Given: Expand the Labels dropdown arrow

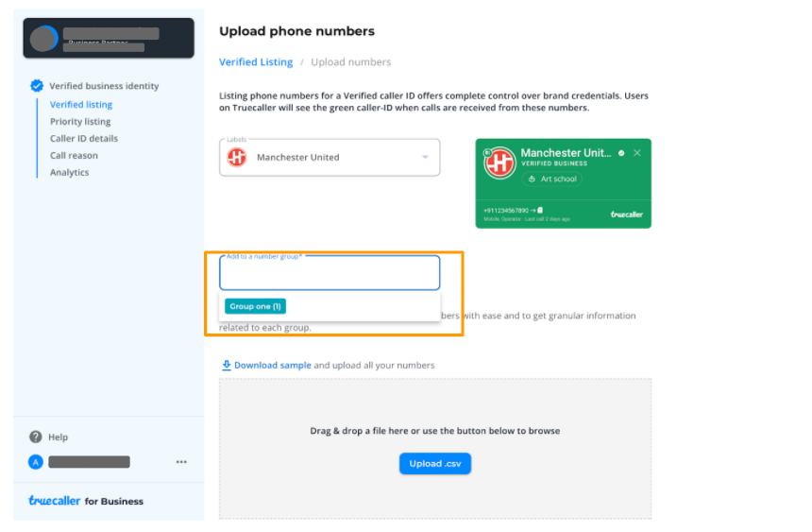Looking at the screenshot, I should point(425,157).
